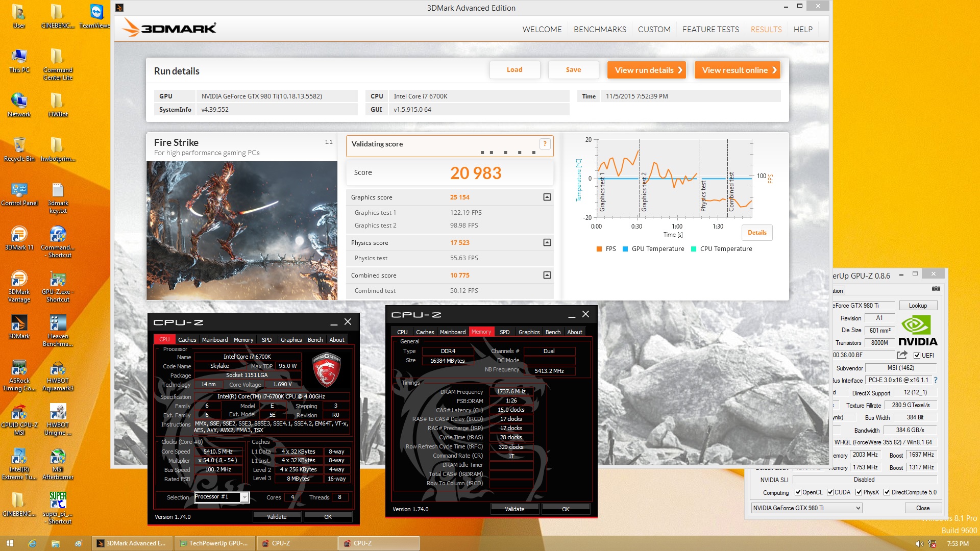The width and height of the screenshot is (980, 551).
Task: Open the BENCHMARKS tab in 3DMark
Action: [600, 29]
